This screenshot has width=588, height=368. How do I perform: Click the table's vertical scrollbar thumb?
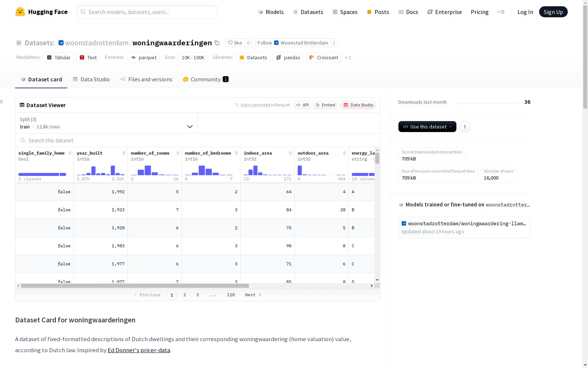[x=377, y=158]
